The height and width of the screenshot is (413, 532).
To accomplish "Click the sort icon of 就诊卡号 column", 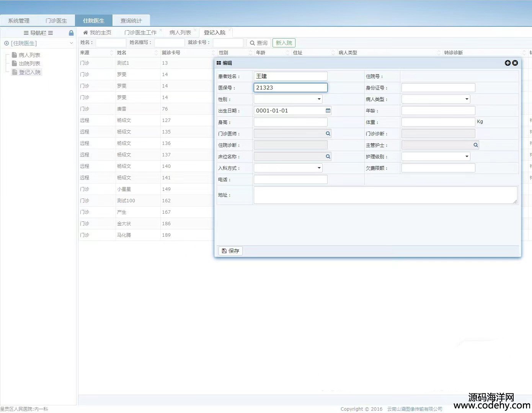I will click(x=214, y=53).
